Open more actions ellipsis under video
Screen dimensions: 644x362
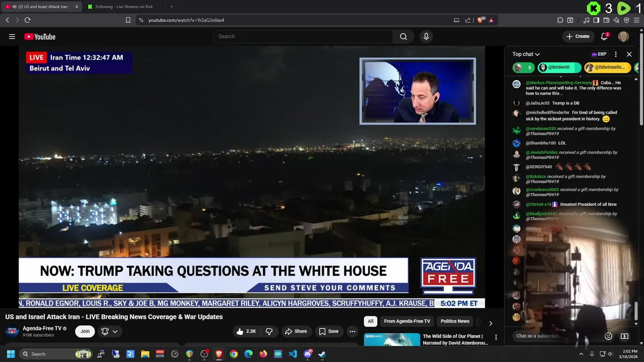pos(352,331)
